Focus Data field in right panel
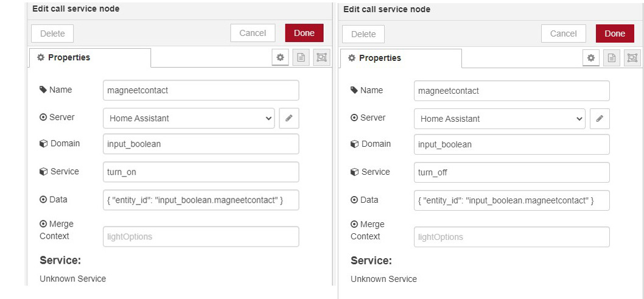 click(512, 200)
